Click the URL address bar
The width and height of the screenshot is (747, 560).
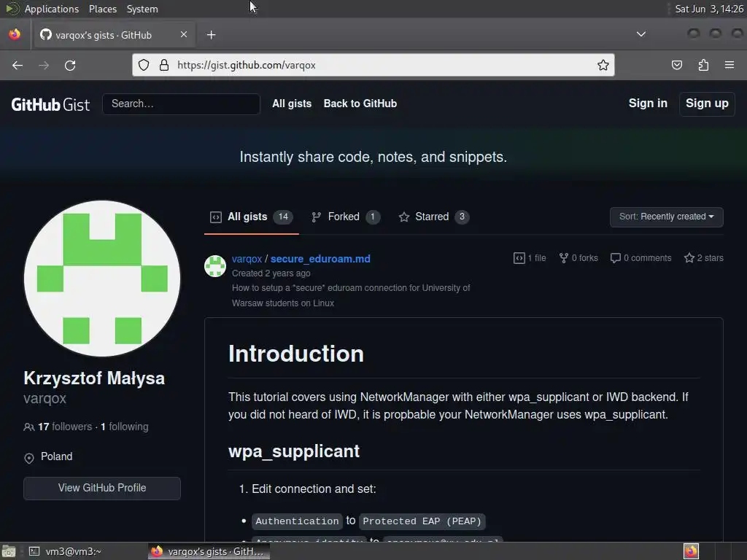point(373,65)
